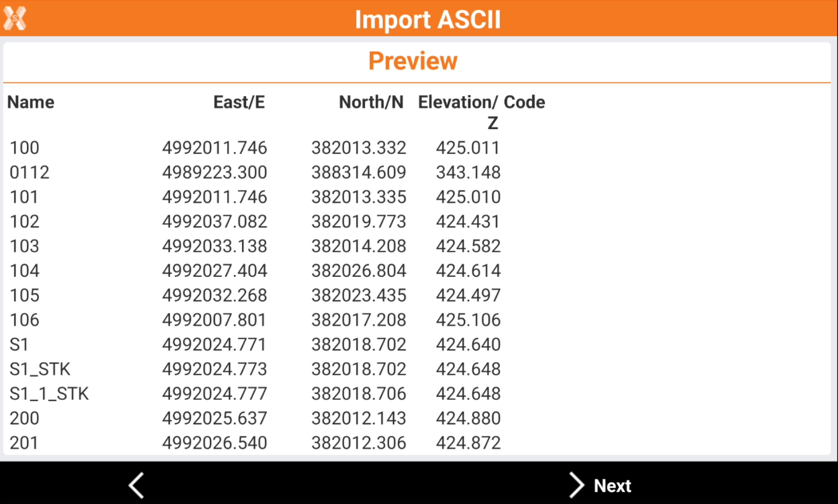This screenshot has width=838, height=504.
Task: Tap the Next chevron arrow icon
Action: click(577, 485)
